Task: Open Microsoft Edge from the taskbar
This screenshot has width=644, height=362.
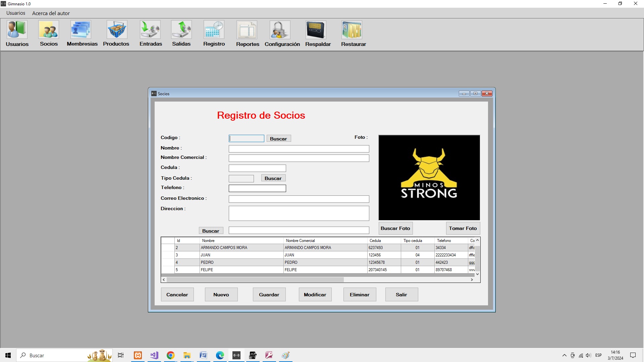Action: [220, 355]
